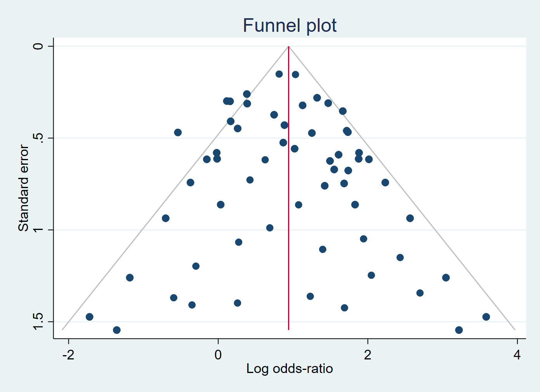This screenshot has width=540, height=392.
Task: Select the rightmost data point in the plot
Action: click(486, 317)
